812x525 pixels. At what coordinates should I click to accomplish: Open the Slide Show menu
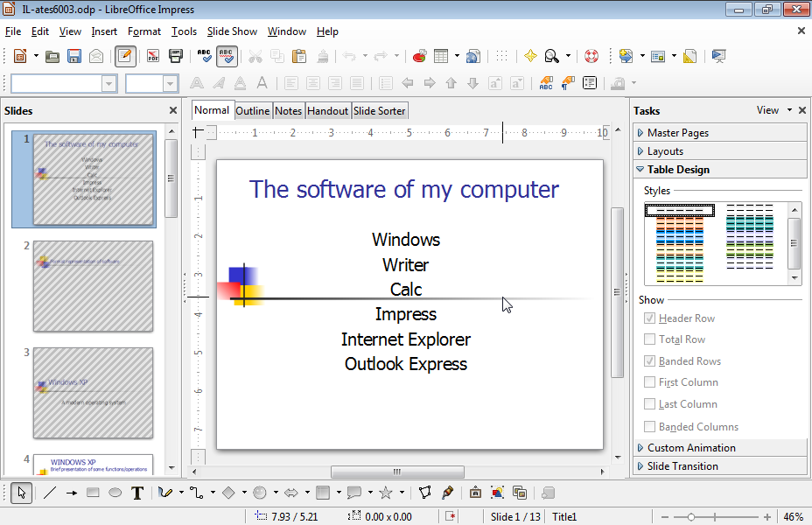click(x=232, y=31)
